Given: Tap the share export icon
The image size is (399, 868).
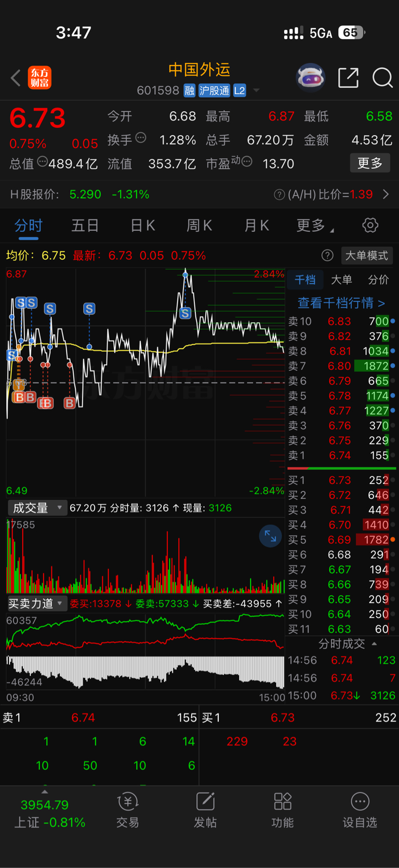Looking at the screenshot, I should tap(348, 77).
